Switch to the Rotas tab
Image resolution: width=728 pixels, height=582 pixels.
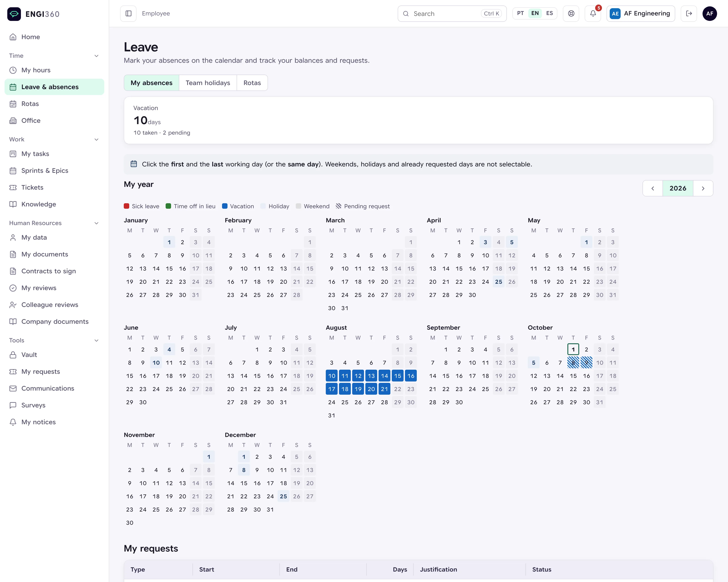(252, 83)
